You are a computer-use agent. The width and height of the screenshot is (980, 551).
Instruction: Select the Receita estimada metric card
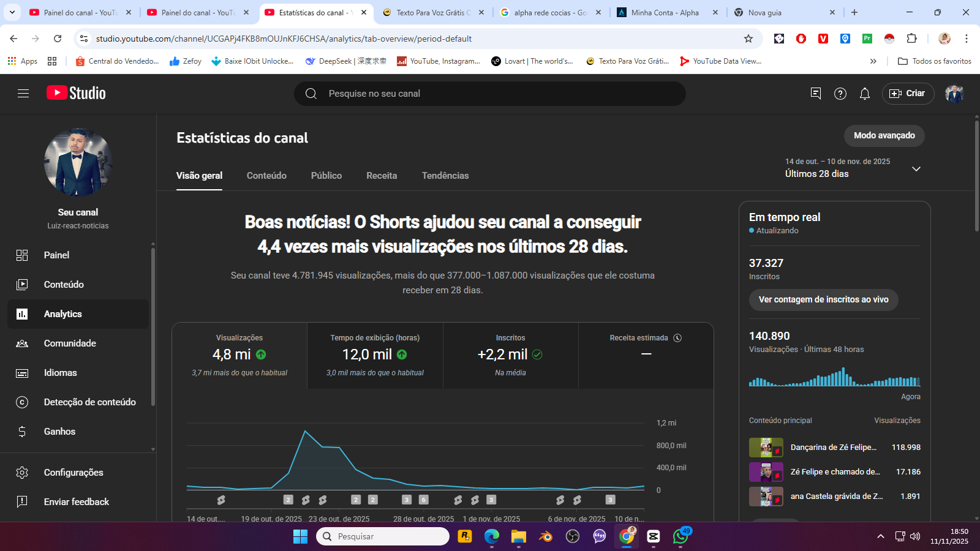646,356
